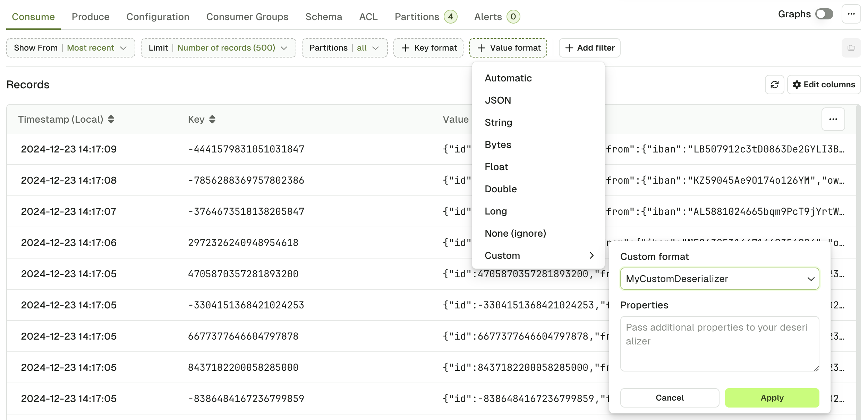
Task: Focus the Properties text area
Action: point(720,343)
